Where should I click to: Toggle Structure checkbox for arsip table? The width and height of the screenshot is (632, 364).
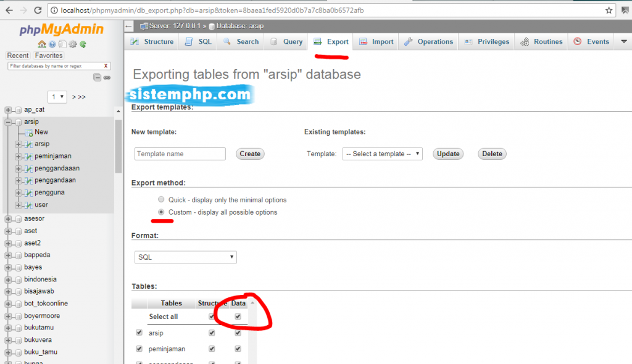[x=212, y=333]
